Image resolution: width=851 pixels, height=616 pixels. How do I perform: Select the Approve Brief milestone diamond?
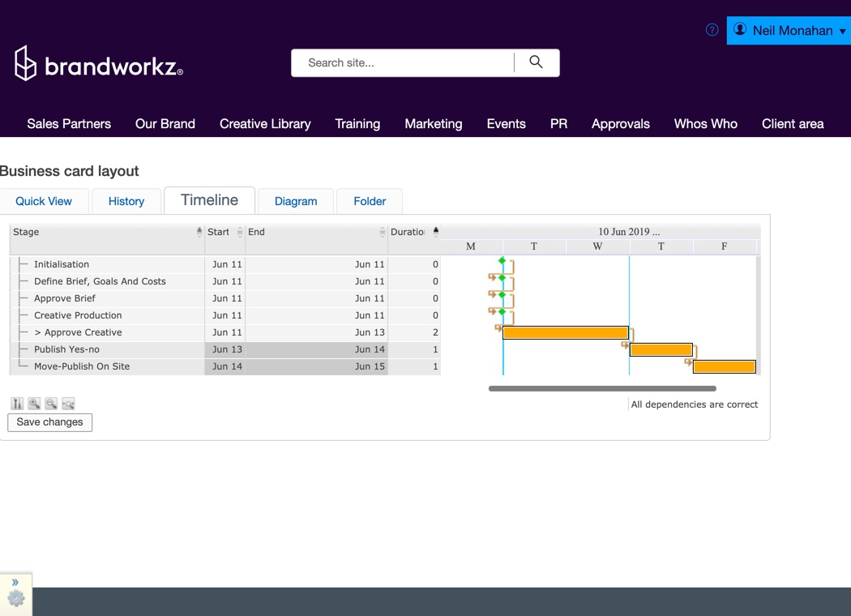[502, 295]
